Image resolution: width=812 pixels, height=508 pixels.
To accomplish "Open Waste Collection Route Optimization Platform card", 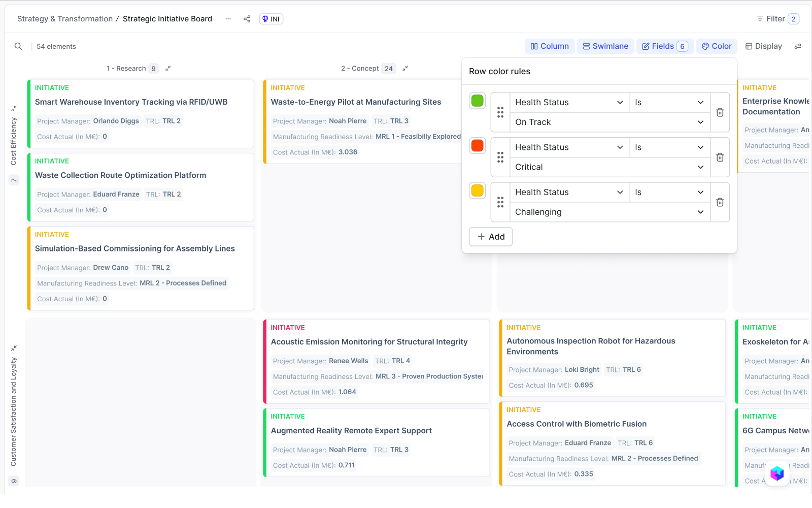I will pos(141,187).
